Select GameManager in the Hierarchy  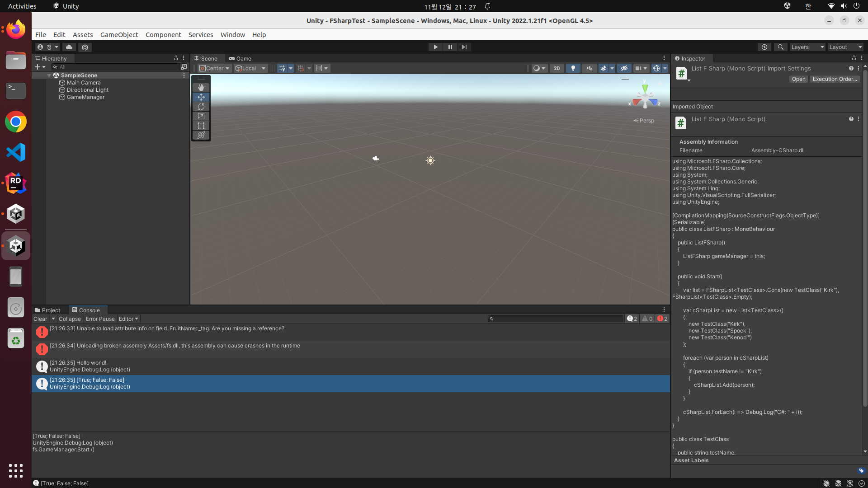pyautogui.click(x=85, y=97)
